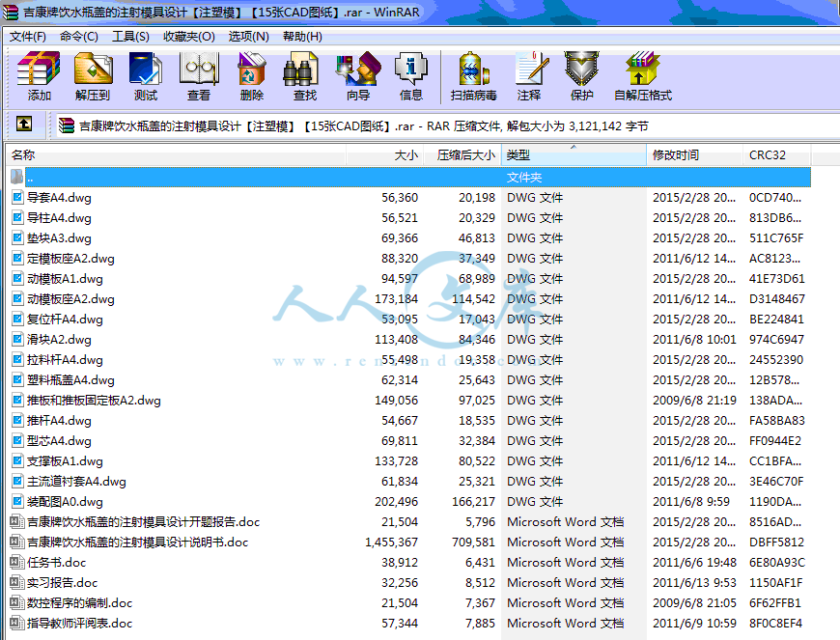Click compressed size value 114,542
Screen dimensions: 840x640
click(473, 299)
